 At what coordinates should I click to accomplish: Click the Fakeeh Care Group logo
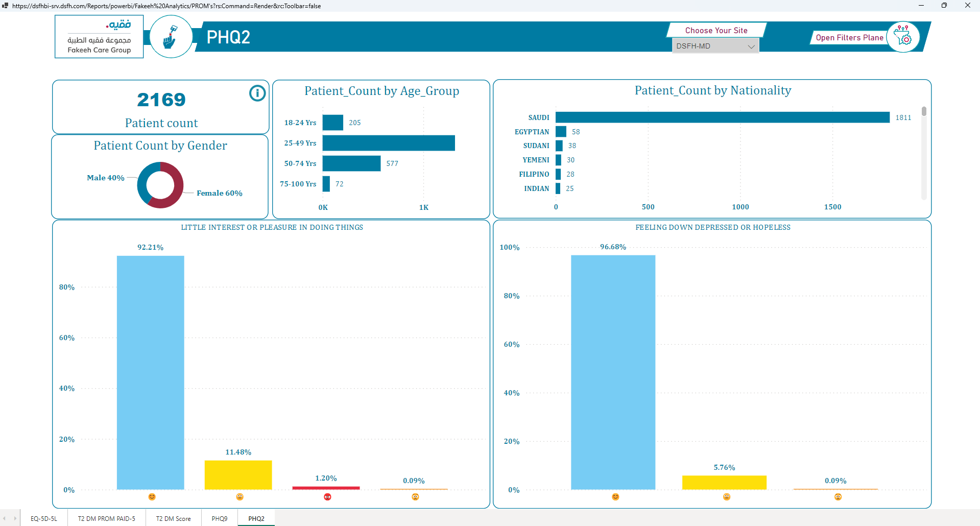click(100, 37)
